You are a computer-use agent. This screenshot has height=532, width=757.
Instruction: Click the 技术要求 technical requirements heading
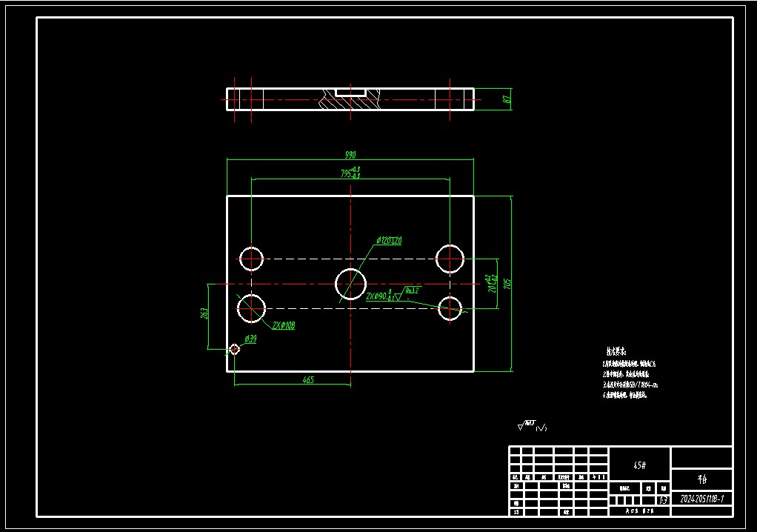(x=616, y=351)
